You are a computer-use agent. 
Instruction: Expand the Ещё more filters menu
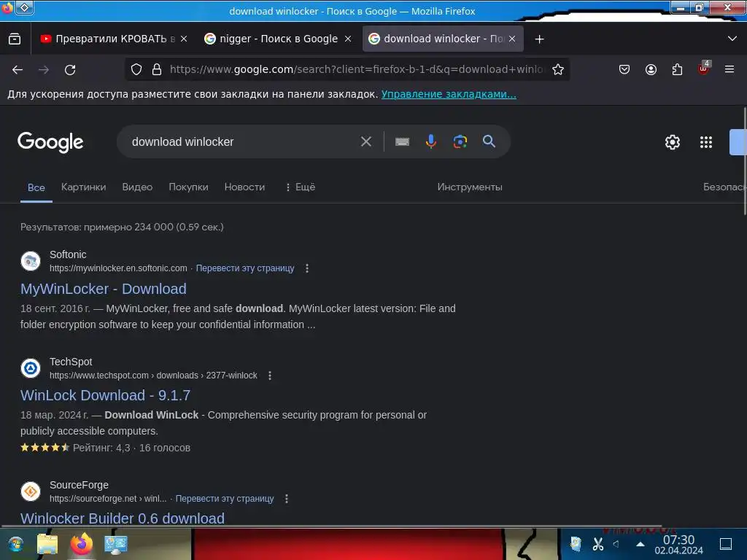click(x=300, y=187)
